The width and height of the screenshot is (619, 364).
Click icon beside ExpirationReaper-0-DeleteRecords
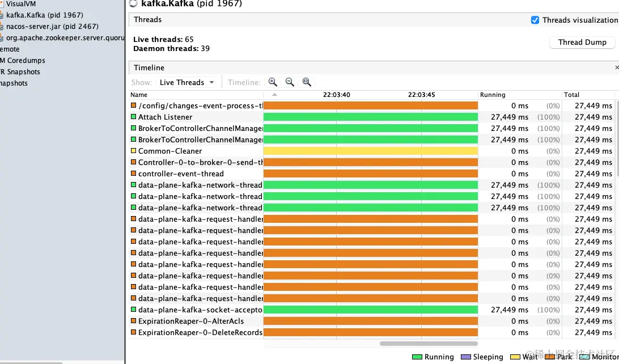click(133, 332)
